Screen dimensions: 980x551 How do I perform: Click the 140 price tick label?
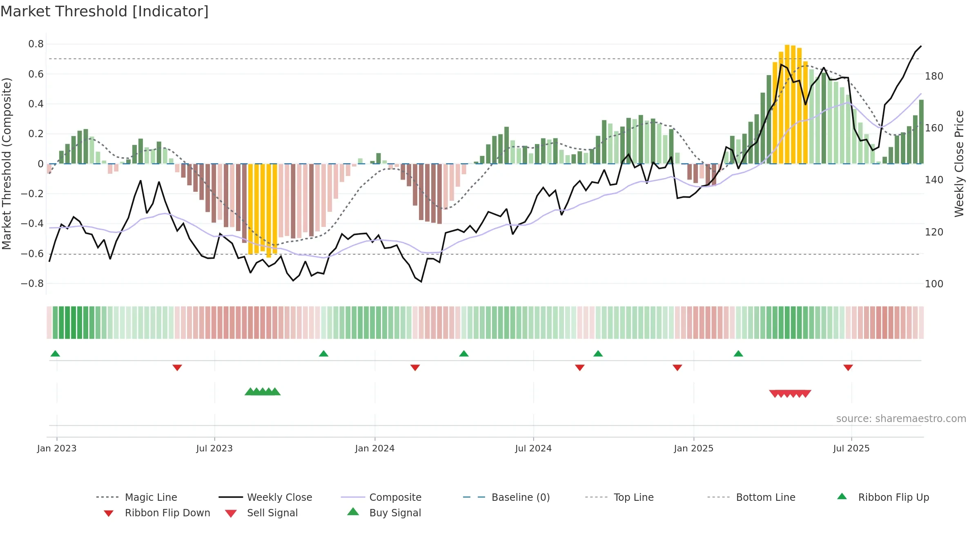[x=934, y=180]
